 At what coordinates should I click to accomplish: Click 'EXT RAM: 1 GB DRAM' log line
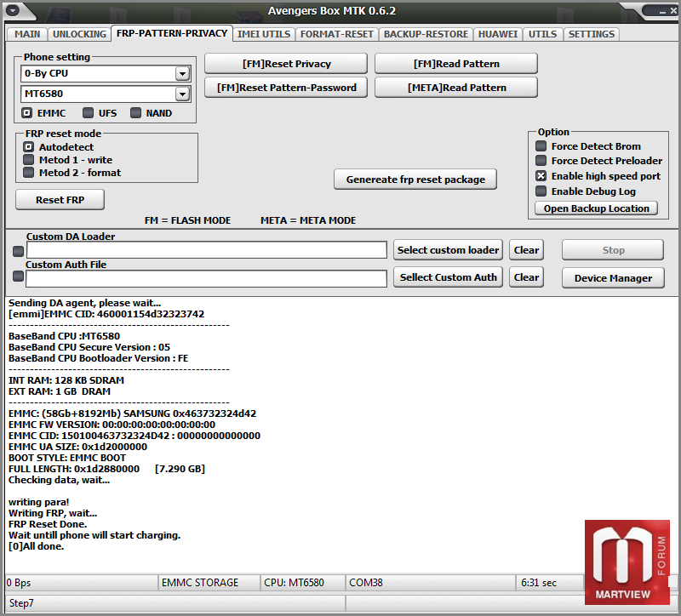60,391
